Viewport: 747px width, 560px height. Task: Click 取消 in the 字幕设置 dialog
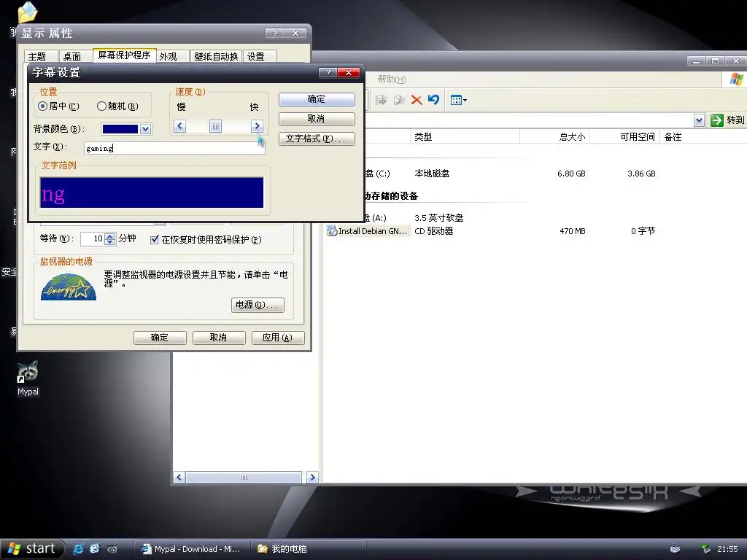[x=317, y=119]
